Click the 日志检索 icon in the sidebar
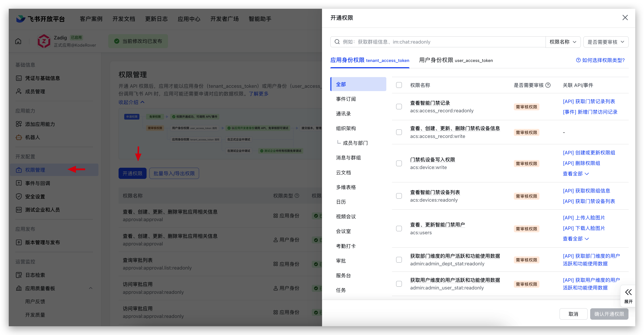644x335 pixels. pyautogui.click(x=19, y=275)
